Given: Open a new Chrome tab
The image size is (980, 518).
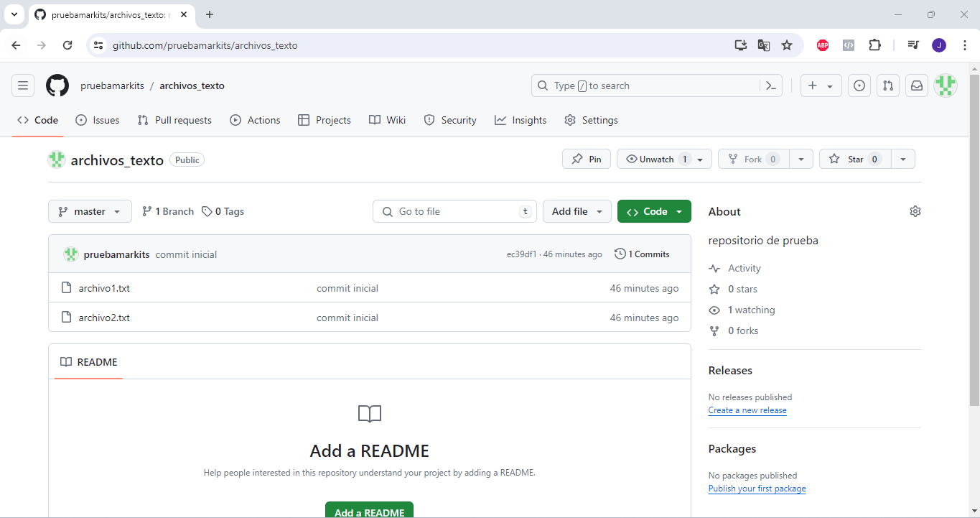Looking at the screenshot, I should [210, 14].
